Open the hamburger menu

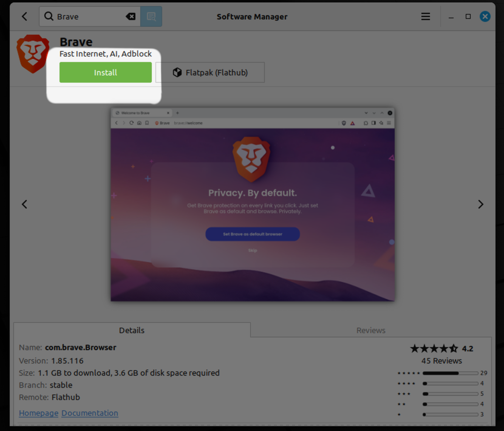pyautogui.click(x=426, y=16)
